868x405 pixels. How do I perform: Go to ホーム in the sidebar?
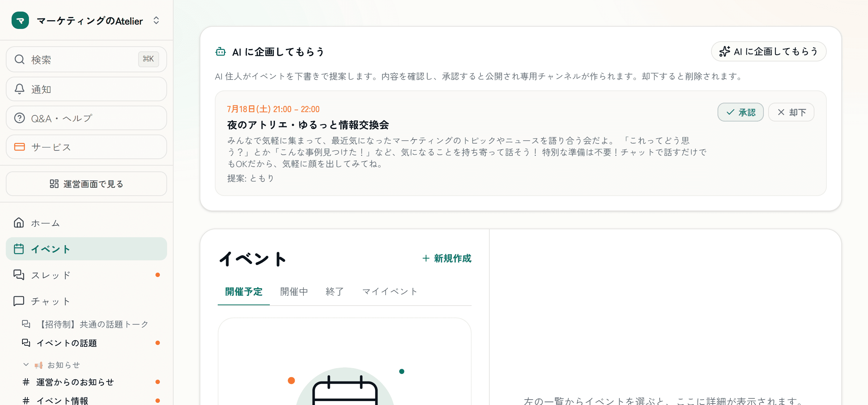tap(86, 223)
